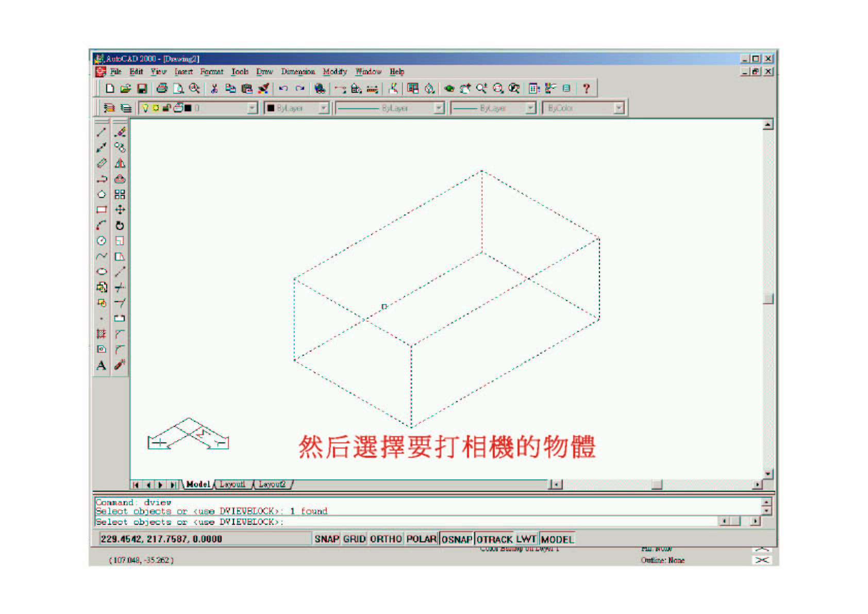
Task: Toggle POLAR tracking in status bar
Action: 421,539
